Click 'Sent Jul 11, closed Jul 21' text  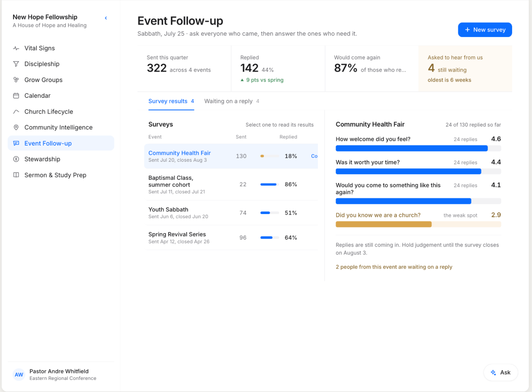pos(176,192)
